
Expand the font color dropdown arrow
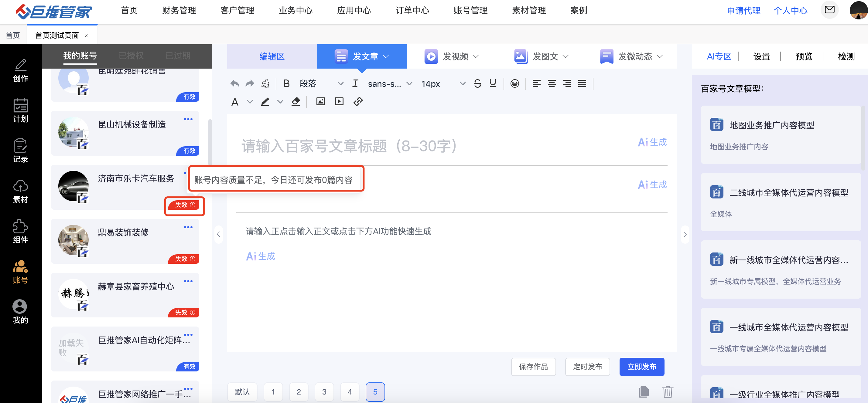[x=250, y=102]
